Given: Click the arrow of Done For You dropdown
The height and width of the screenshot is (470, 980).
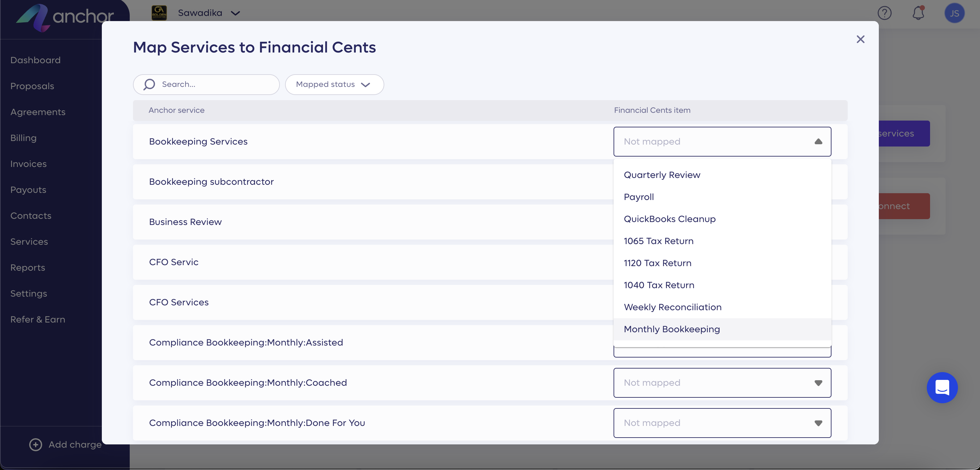Looking at the screenshot, I should click(x=818, y=423).
